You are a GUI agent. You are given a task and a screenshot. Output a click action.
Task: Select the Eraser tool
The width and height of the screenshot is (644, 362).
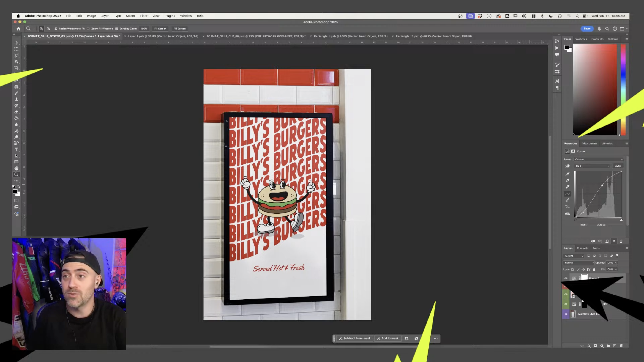point(16,112)
